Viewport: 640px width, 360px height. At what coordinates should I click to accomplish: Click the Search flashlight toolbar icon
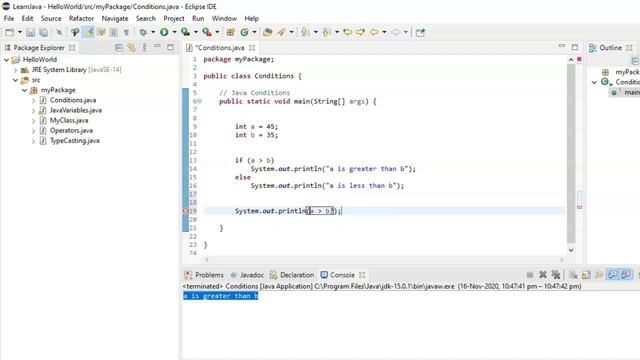[x=281, y=32]
